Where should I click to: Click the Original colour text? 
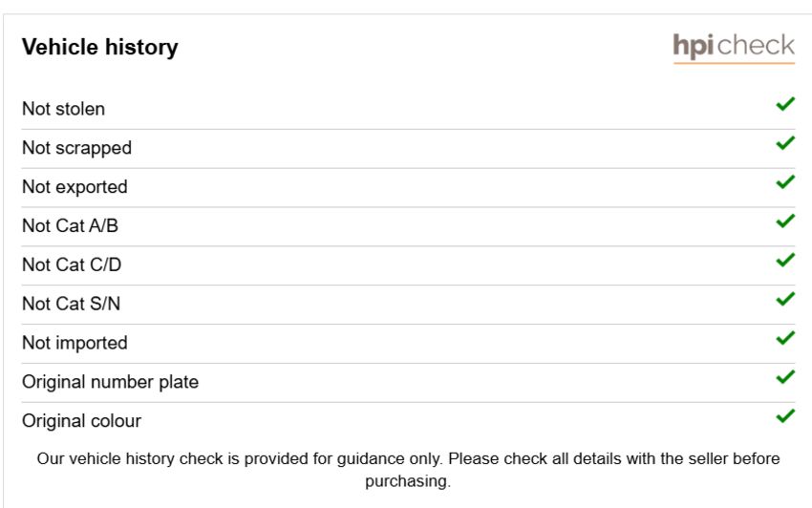coord(82,421)
